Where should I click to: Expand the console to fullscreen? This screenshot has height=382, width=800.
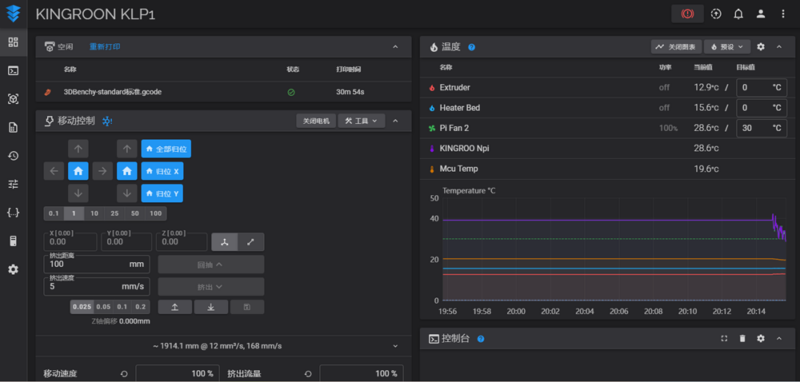[x=724, y=339]
